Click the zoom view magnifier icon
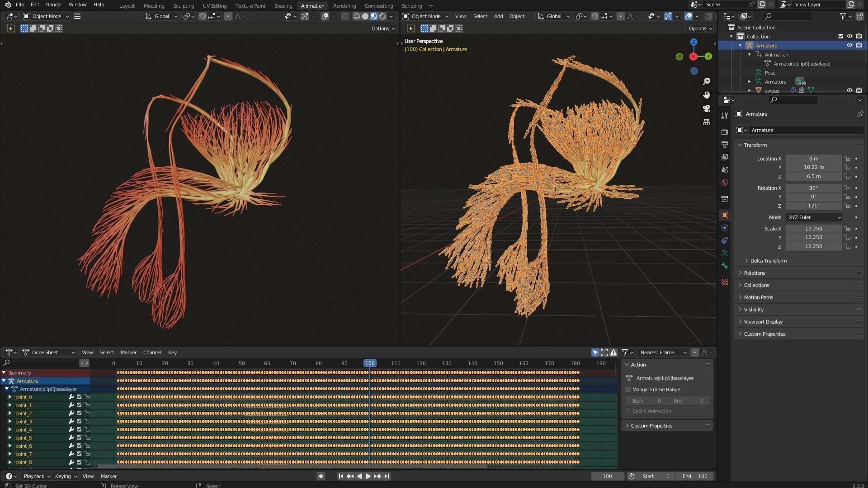Image resolution: width=868 pixels, height=488 pixels. tap(707, 81)
